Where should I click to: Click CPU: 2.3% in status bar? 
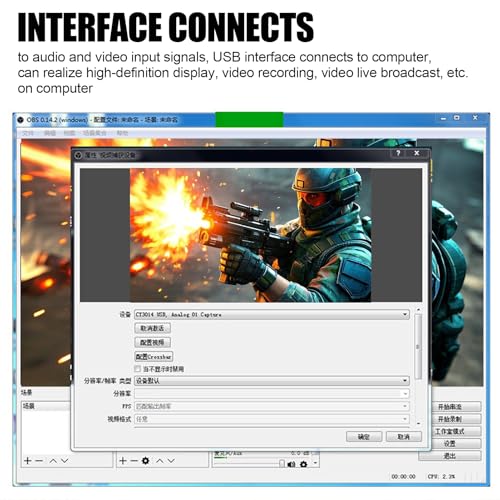(441, 476)
